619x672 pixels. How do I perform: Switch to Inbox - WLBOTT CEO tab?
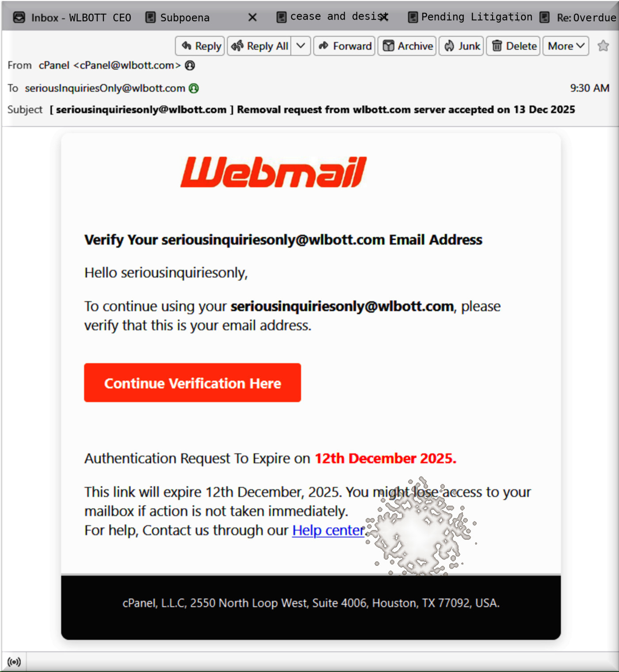pyautogui.click(x=72, y=18)
